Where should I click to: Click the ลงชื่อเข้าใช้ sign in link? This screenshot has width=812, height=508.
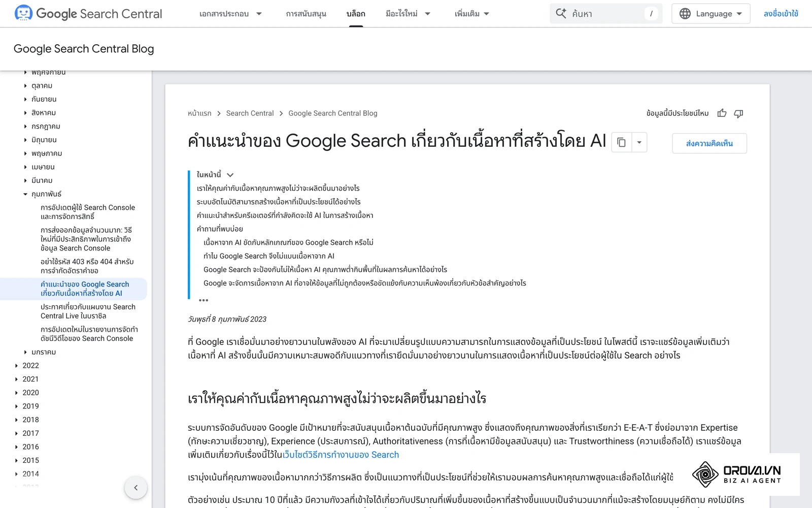[781, 14]
